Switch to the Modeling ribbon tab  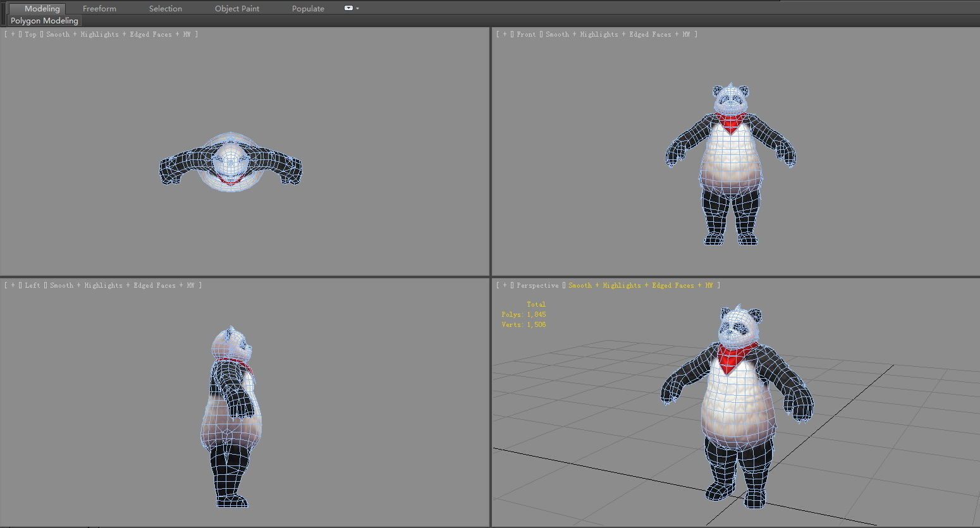tap(42, 8)
